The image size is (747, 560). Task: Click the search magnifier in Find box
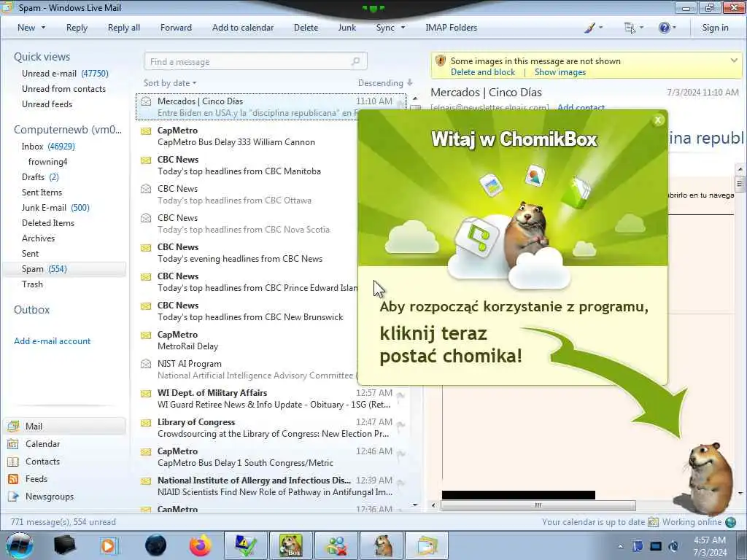point(356,61)
